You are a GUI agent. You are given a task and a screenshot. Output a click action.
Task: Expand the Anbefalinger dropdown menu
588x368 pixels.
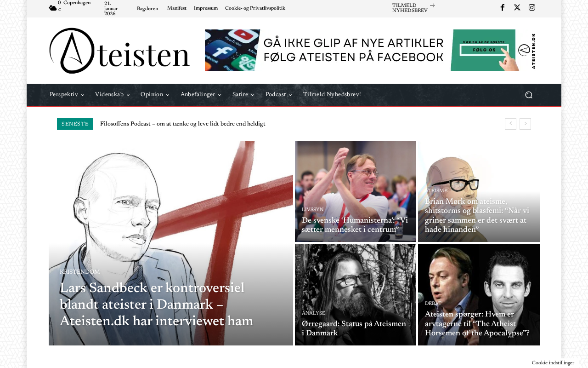201,95
